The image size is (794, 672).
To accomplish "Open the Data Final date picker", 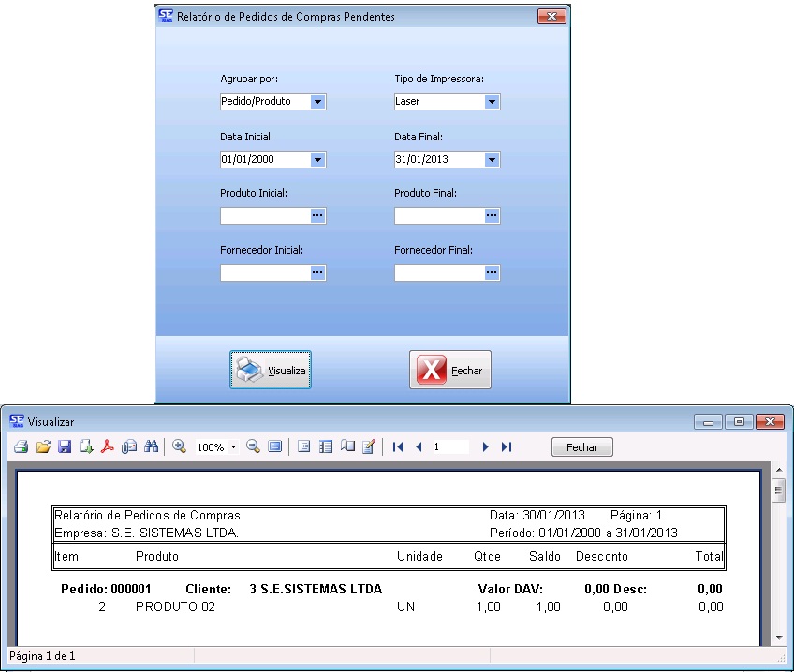I will click(492, 160).
